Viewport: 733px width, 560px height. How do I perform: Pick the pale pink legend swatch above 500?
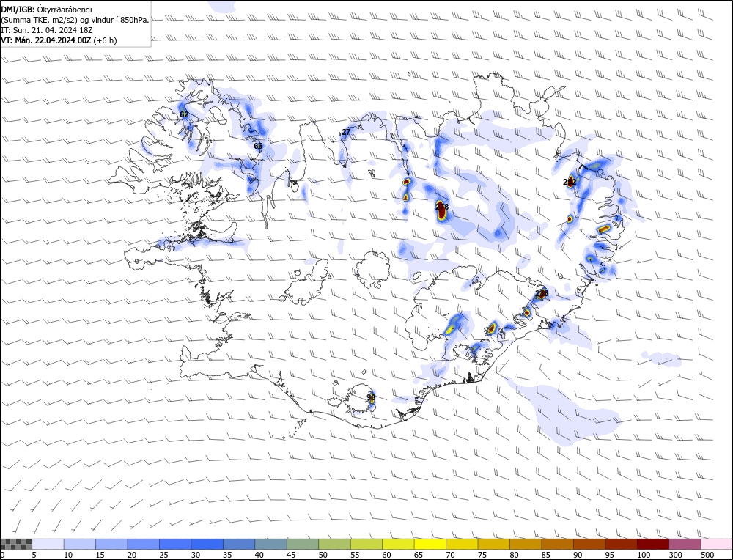715,544
